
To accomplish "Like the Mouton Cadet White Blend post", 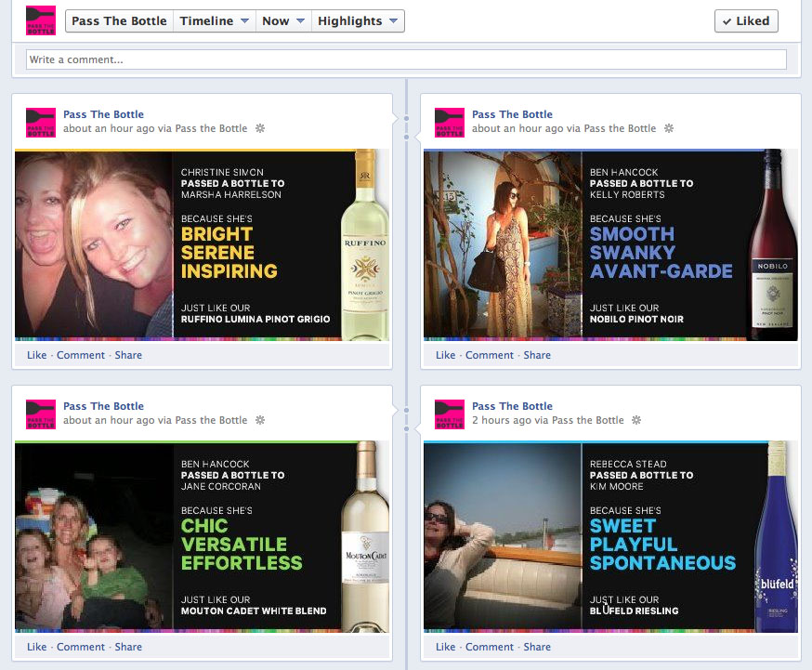I will coord(37,647).
